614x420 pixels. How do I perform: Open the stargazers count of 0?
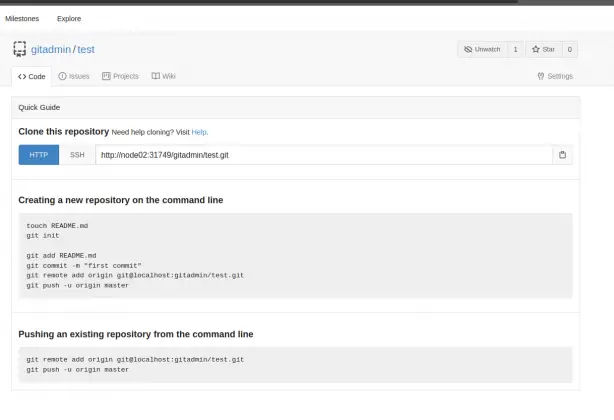click(569, 49)
